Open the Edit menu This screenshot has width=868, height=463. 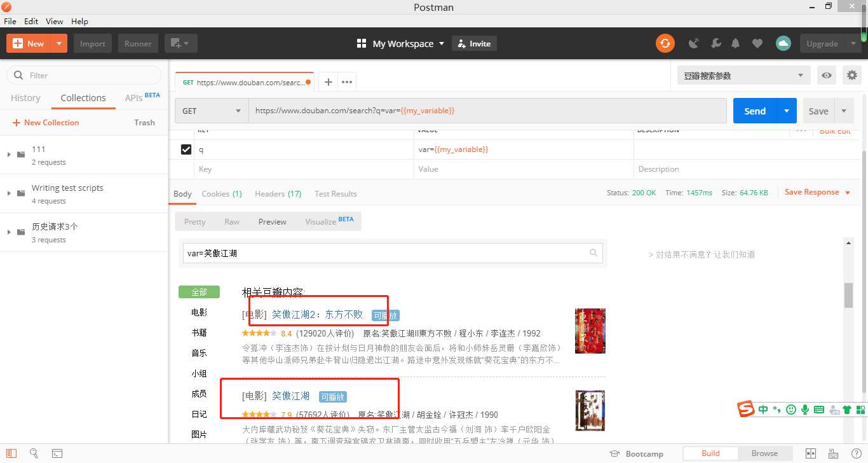(31, 21)
